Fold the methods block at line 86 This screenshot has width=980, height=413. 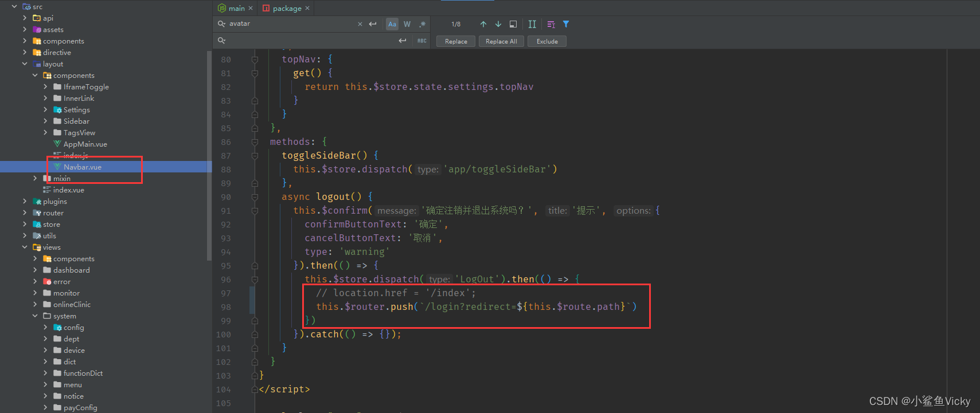(x=255, y=141)
